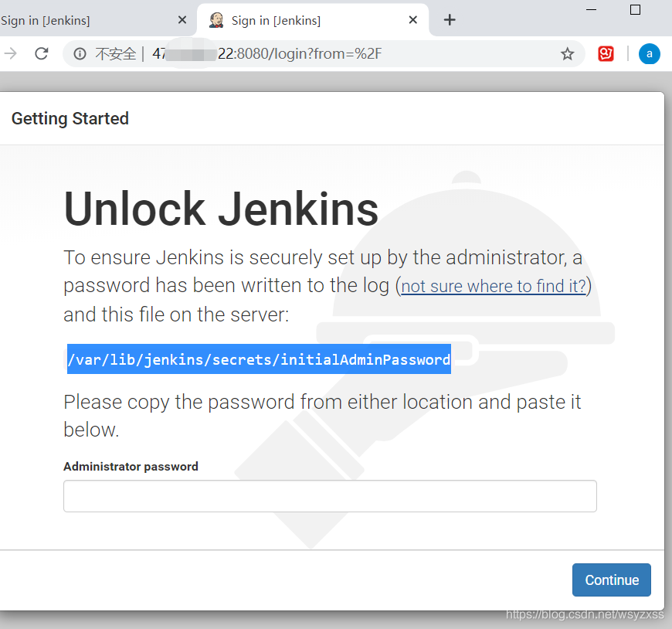Close the first Sign in [Jenkins] tab
Image resolution: width=672 pixels, height=629 pixels.
182,20
